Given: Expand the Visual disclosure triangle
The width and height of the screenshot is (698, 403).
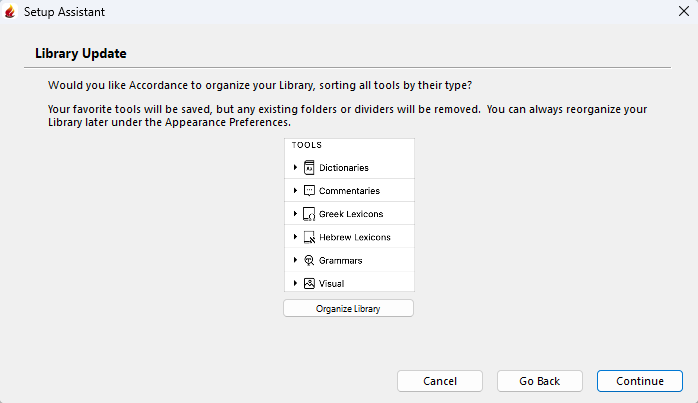Looking at the screenshot, I should tap(295, 283).
